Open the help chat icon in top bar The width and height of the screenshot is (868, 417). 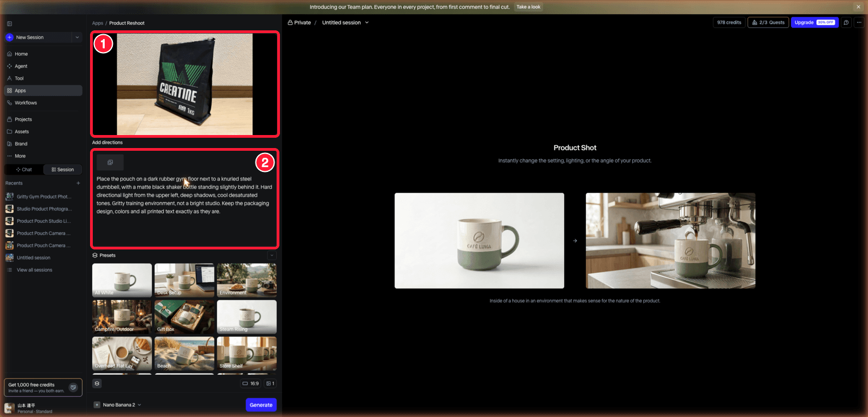[846, 22]
